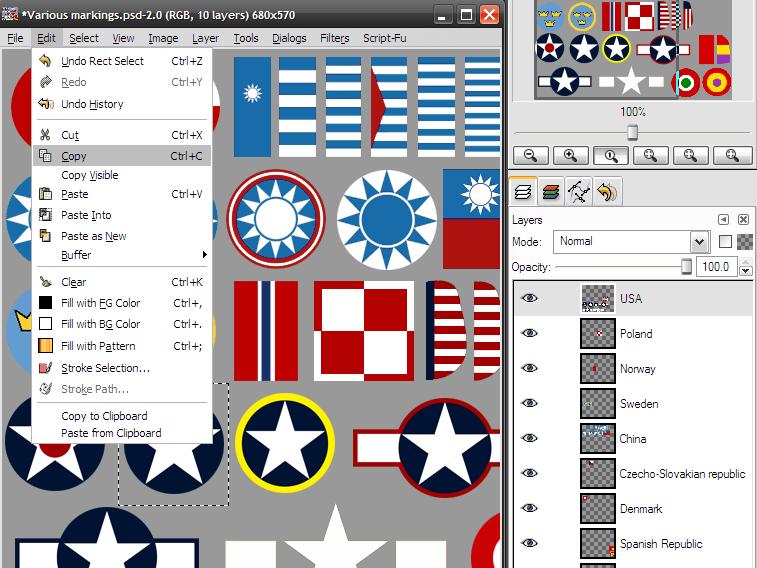Click the Sweden layer name
The height and width of the screenshot is (568, 757).
tap(639, 403)
